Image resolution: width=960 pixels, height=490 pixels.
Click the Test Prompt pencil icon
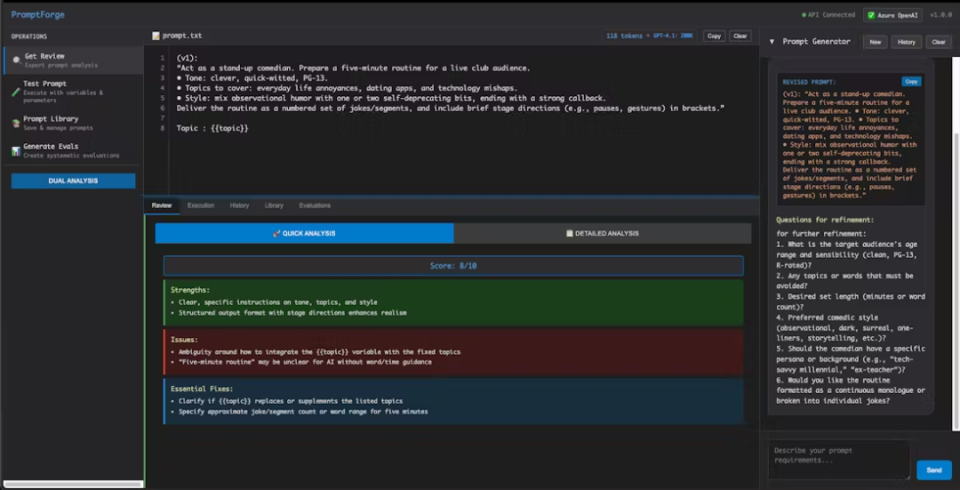coord(16,91)
